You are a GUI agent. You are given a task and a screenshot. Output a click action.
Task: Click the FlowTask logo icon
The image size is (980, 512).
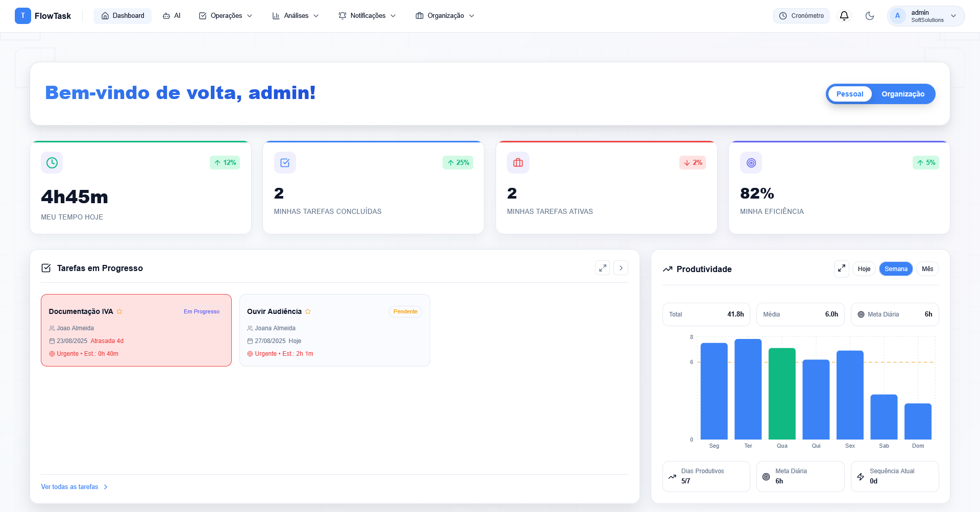[x=22, y=16]
